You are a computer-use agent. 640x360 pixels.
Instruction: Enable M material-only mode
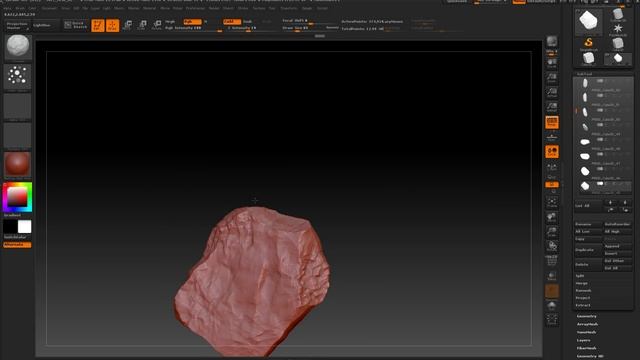(x=205, y=22)
